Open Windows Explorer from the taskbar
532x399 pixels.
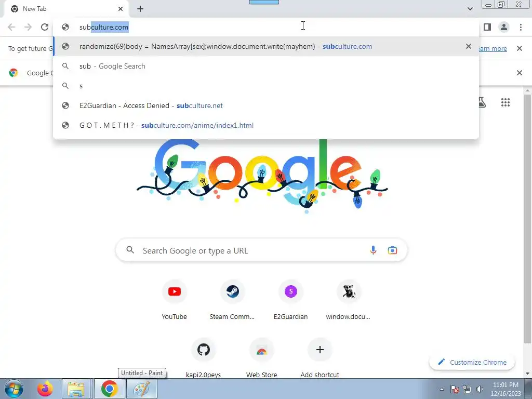(76, 389)
